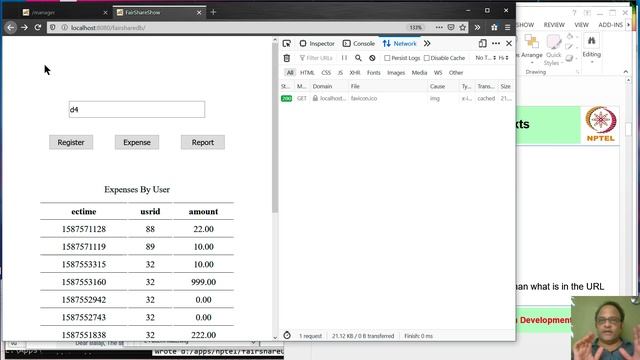Filter requests by Images

point(396,73)
